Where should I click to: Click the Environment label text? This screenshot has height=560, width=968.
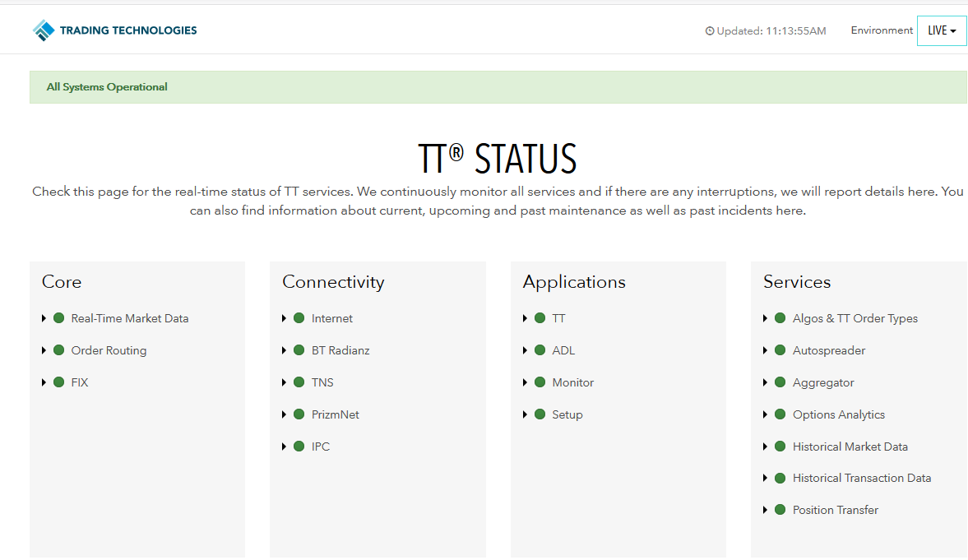882,30
